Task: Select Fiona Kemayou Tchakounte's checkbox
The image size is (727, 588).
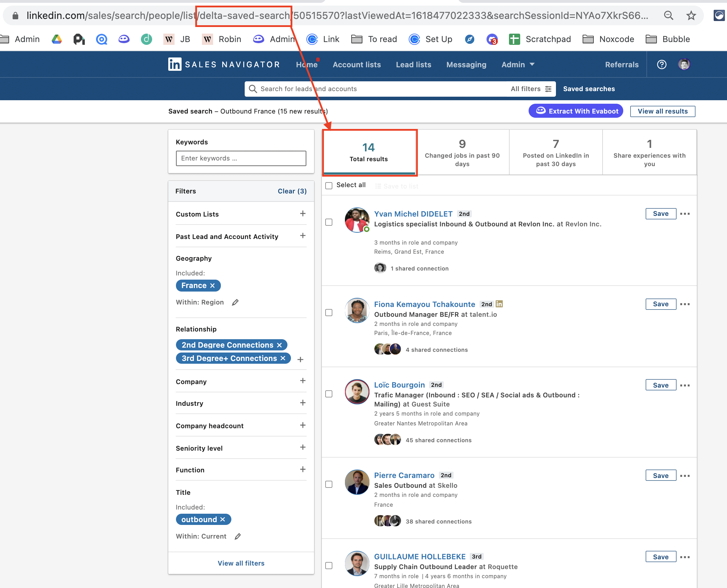Action: [x=329, y=312]
